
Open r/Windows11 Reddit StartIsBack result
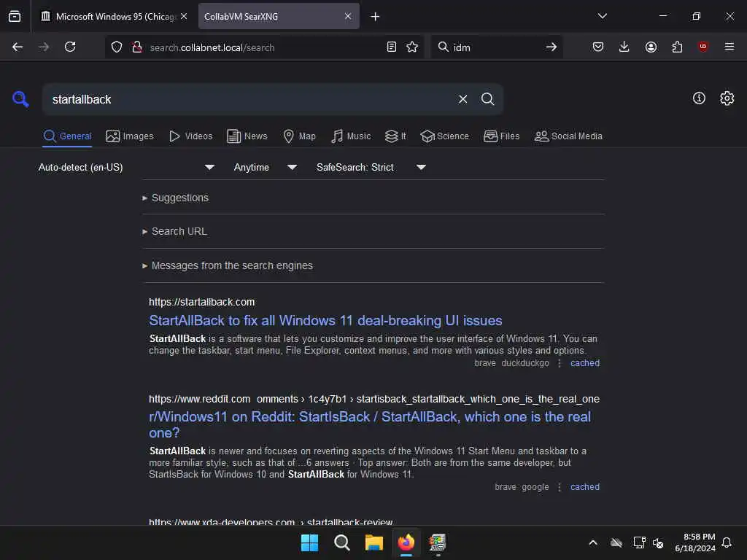(x=370, y=424)
